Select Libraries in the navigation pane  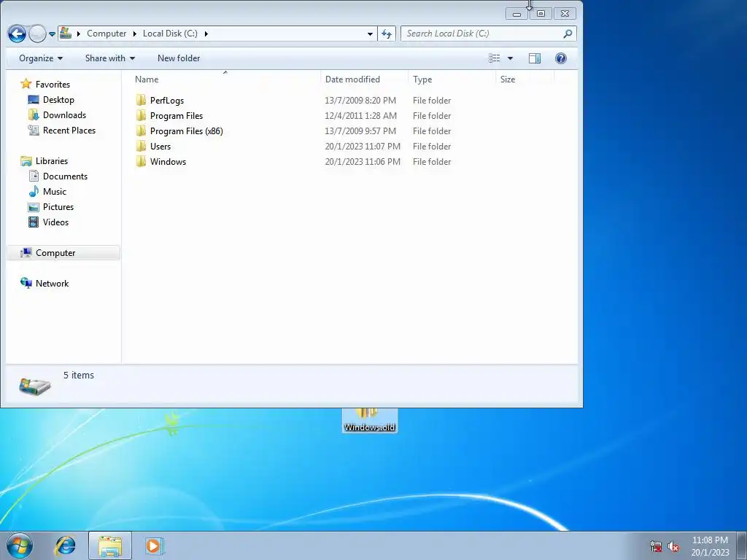tap(52, 161)
